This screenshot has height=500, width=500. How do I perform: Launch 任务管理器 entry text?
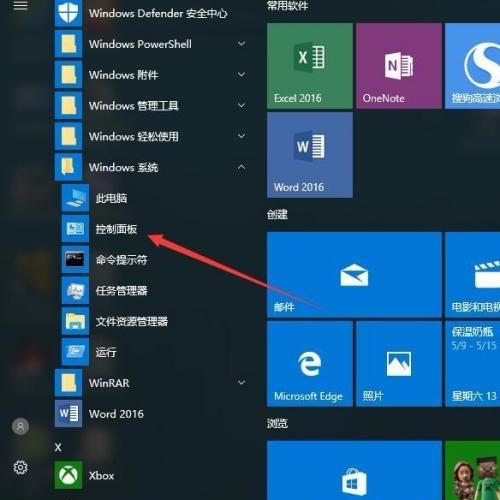click(122, 291)
